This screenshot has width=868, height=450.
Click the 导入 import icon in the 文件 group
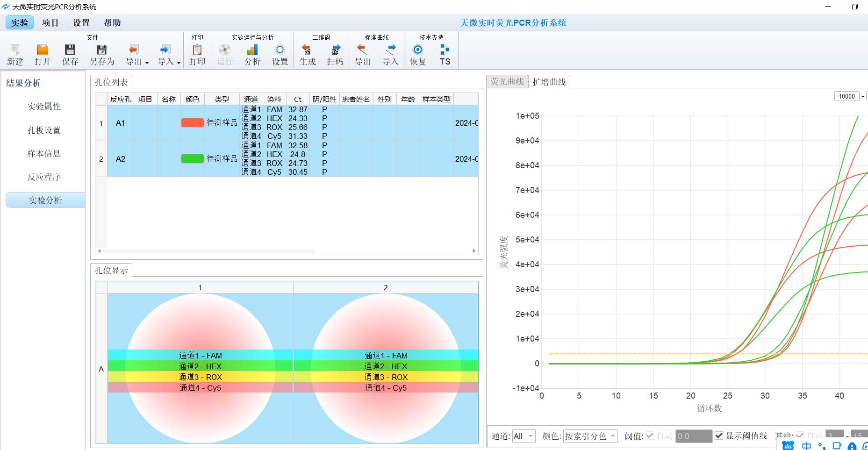click(x=165, y=50)
